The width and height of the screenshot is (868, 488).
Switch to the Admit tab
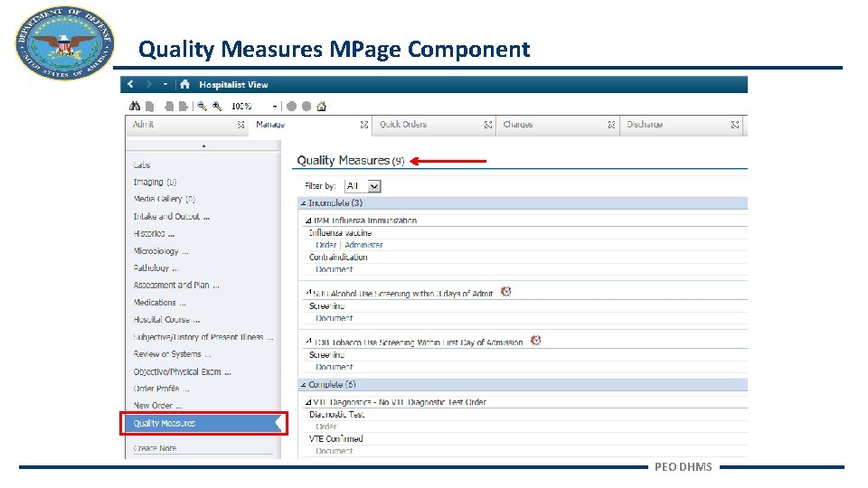[x=143, y=125]
